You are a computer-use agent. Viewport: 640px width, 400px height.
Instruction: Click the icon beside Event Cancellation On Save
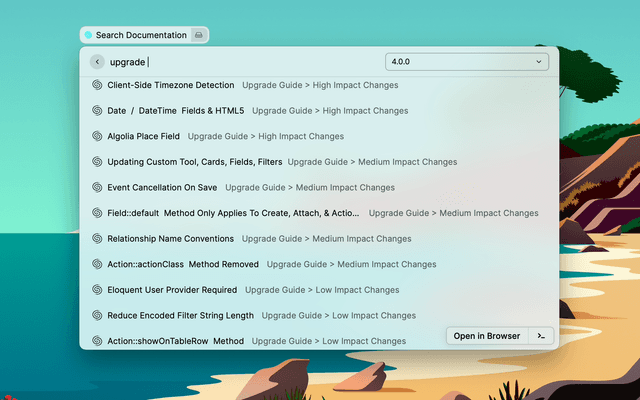[x=97, y=187]
